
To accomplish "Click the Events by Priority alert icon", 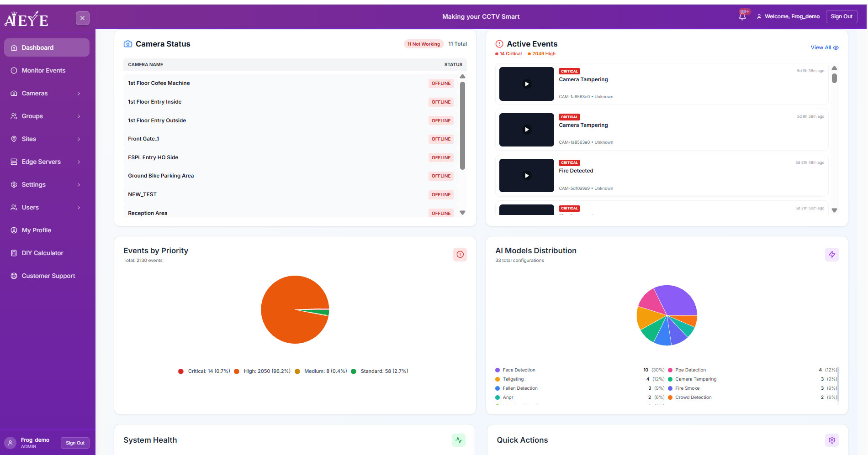I will click(x=460, y=255).
